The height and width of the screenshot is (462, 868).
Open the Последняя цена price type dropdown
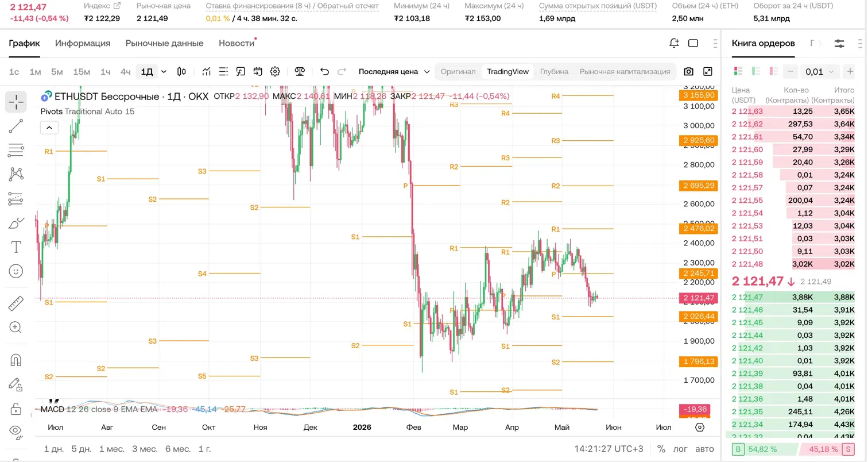(x=394, y=72)
